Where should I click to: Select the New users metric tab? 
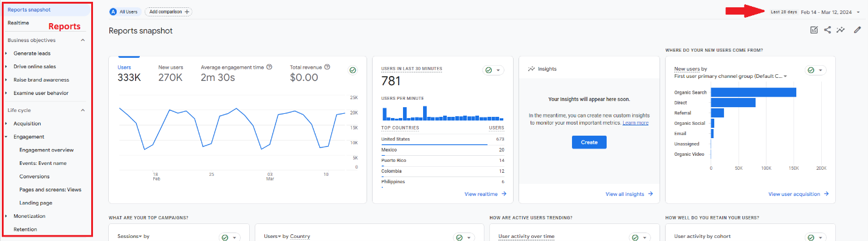tap(170, 73)
